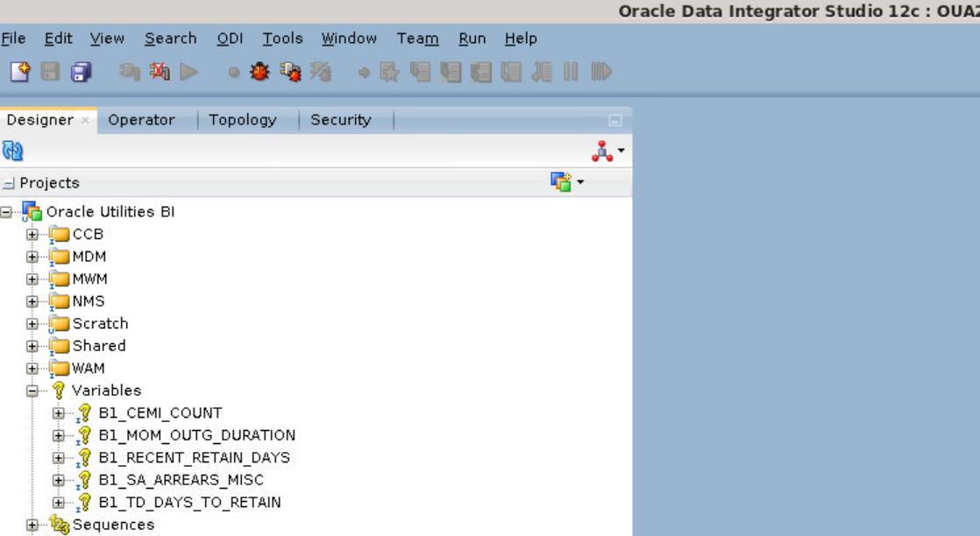
Task: Expand the CCB folder node
Action: (32, 234)
